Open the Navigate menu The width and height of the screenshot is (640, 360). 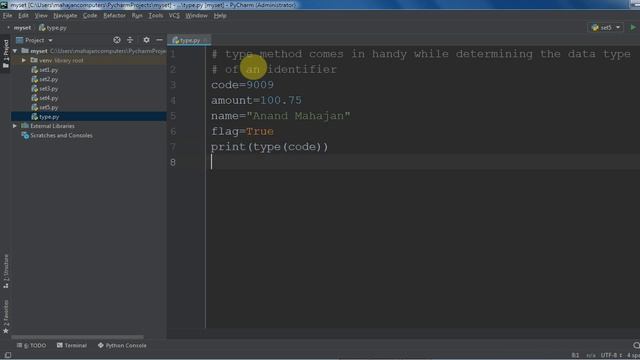[x=65, y=16]
